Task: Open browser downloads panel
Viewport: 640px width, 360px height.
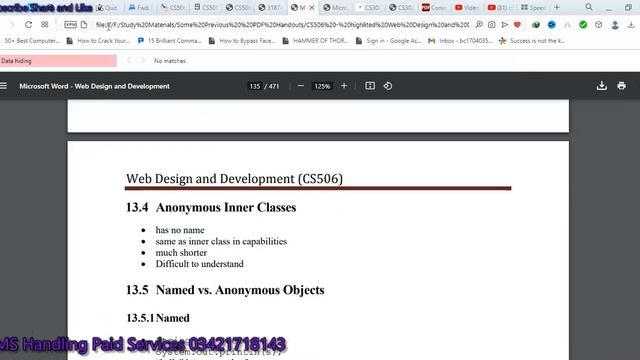Action: pos(631,24)
